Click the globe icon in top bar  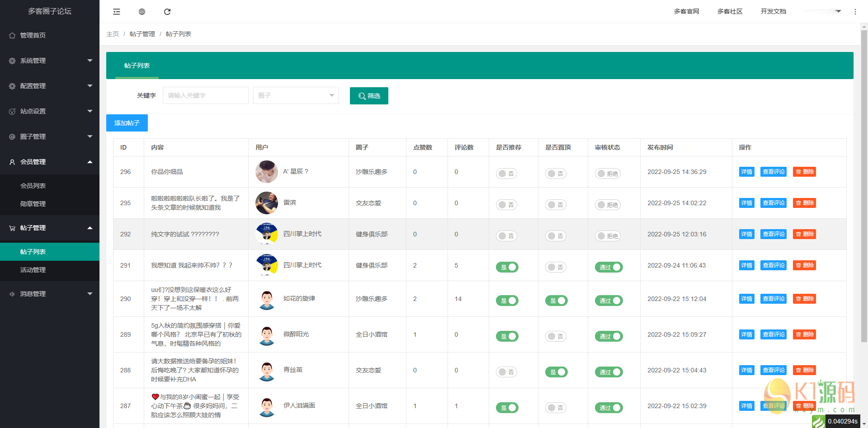click(x=142, y=12)
